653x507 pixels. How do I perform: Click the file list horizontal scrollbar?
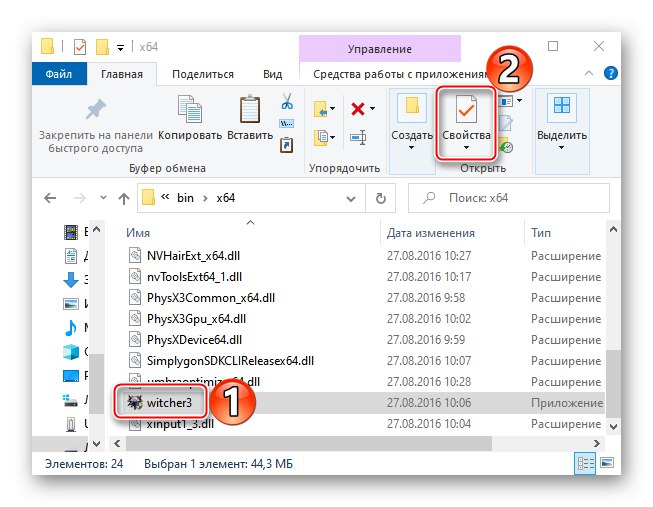point(309,443)
